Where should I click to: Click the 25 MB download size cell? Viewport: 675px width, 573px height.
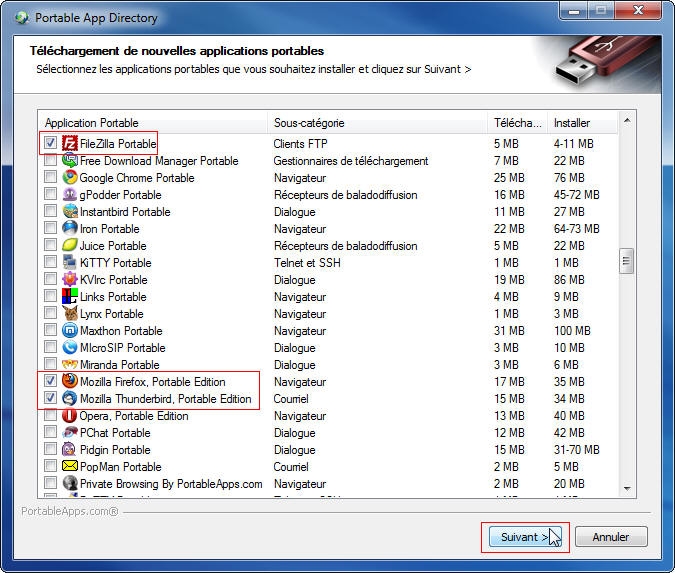coord(509,178)
